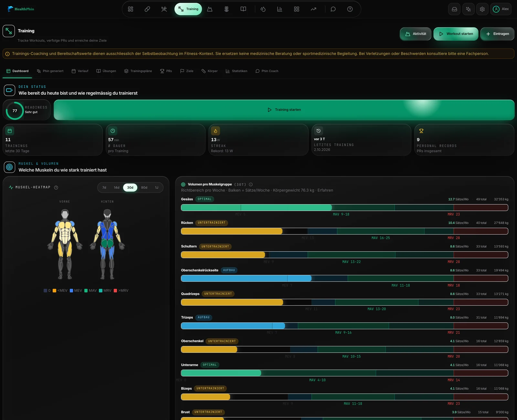This screenshot has width=517, height=420.
Task: Open the Phin Coach tab
Action: (x=267, y=71)
